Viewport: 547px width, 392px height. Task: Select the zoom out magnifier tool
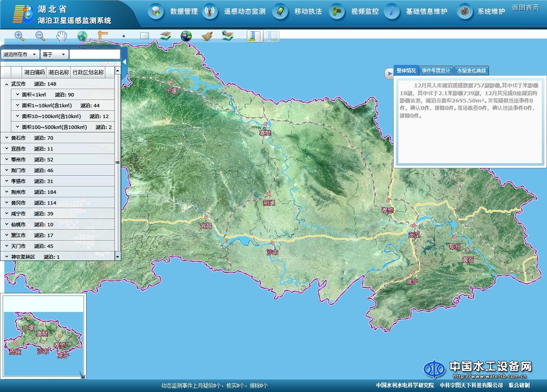click(40, 36)
